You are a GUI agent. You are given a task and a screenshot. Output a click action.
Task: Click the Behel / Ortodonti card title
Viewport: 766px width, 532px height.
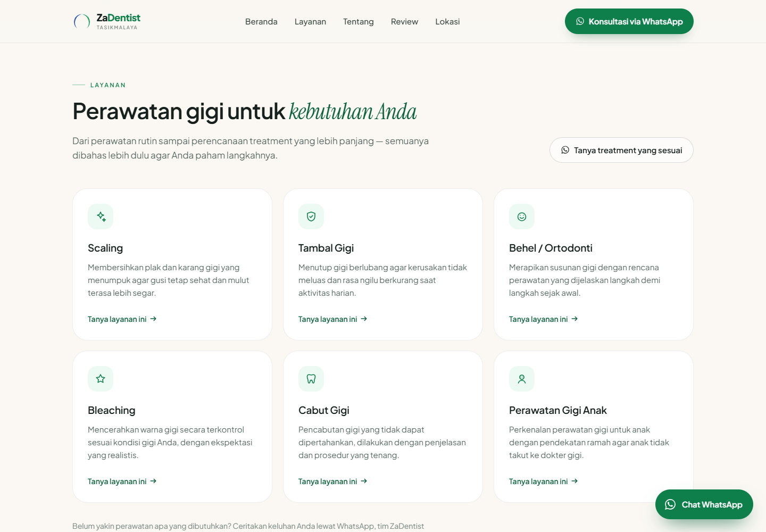[x=551, y=248]
